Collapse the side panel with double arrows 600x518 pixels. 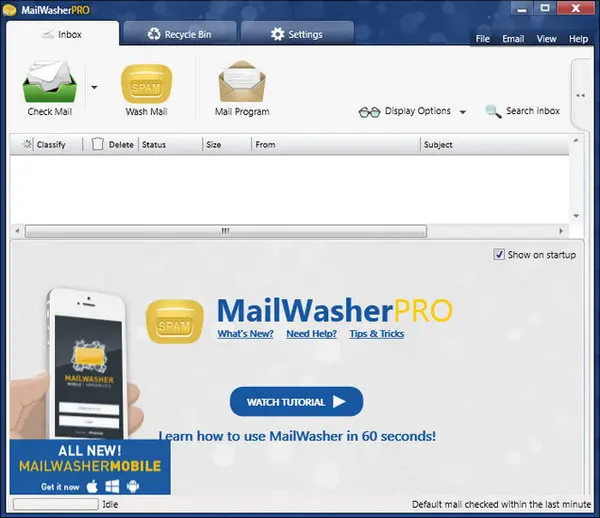click(580, 95)
